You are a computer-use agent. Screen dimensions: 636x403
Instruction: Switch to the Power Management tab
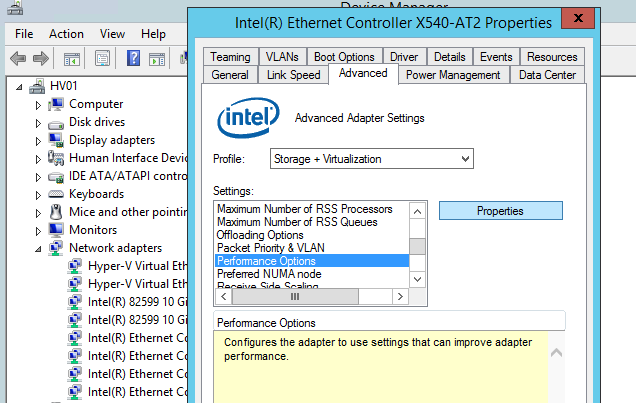[x=453, y=75]
